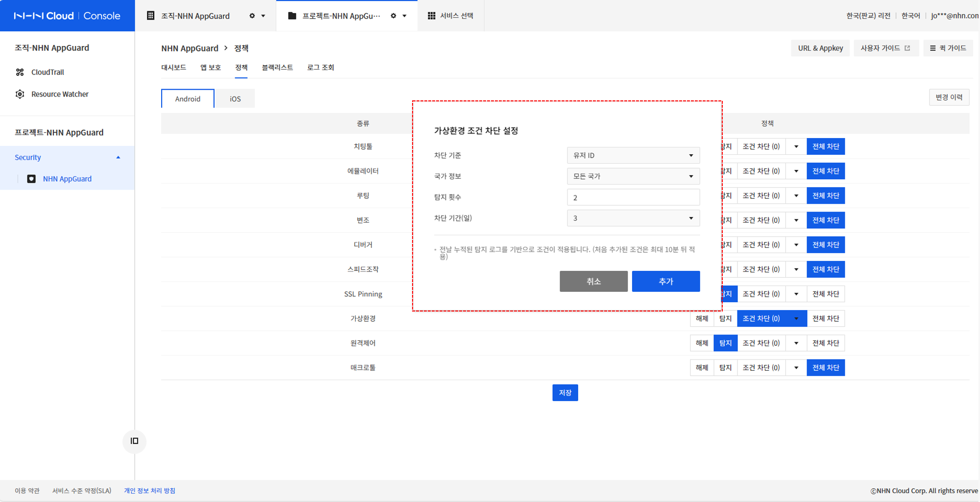
Task: Open 퀵 가이드 menu
Action: click(948, 48)
